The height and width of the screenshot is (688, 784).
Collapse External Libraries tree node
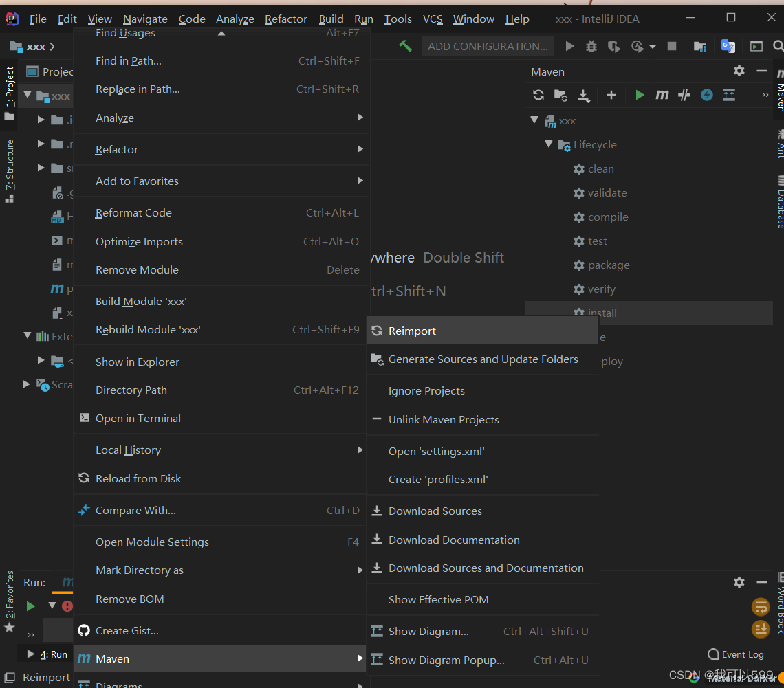coord(28,335)
